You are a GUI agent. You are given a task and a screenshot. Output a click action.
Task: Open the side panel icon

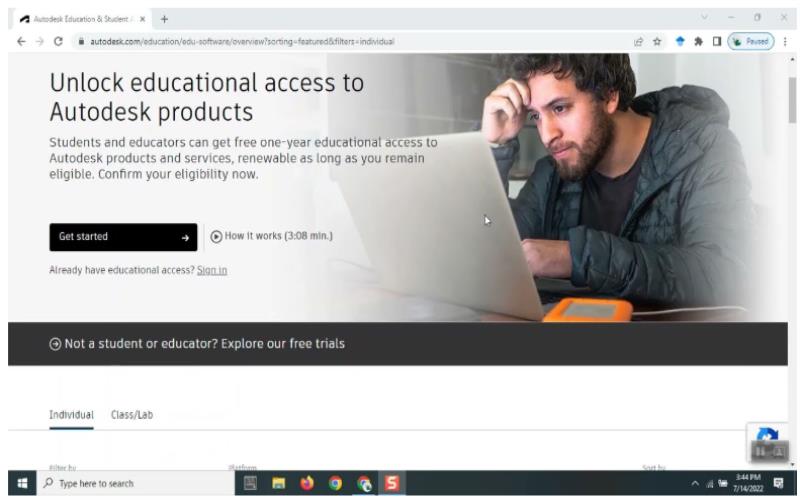point(717,42)
